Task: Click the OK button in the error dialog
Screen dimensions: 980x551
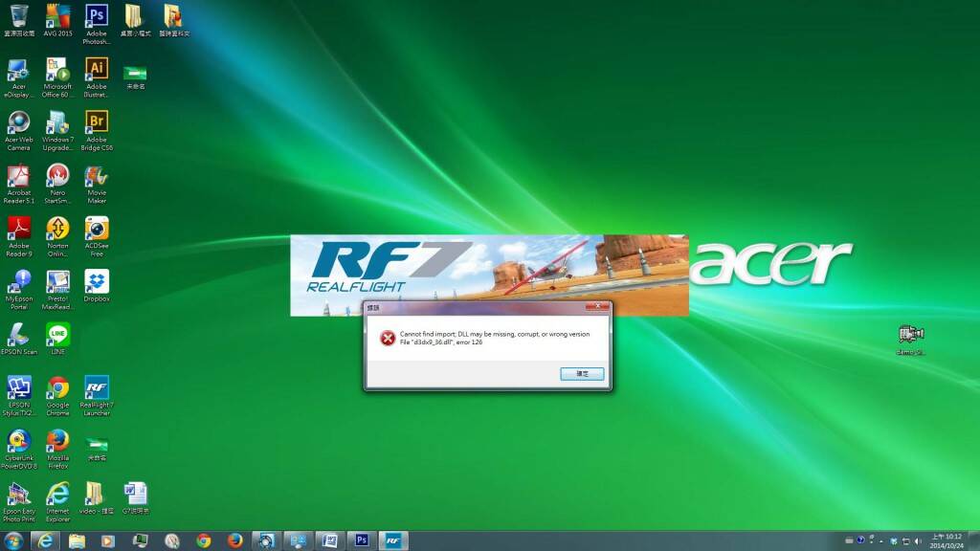Action: pyautogui.click(x=582, y=374)
